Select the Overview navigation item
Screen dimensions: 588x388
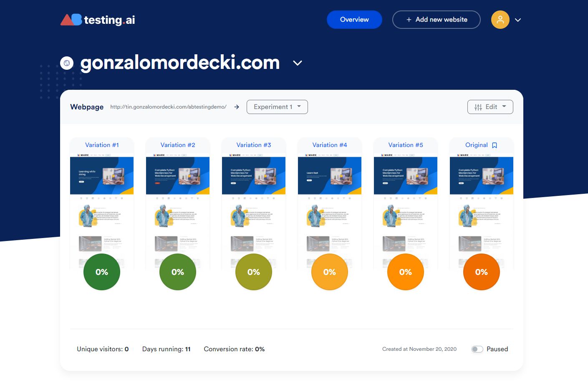click(x=354, y=19)
